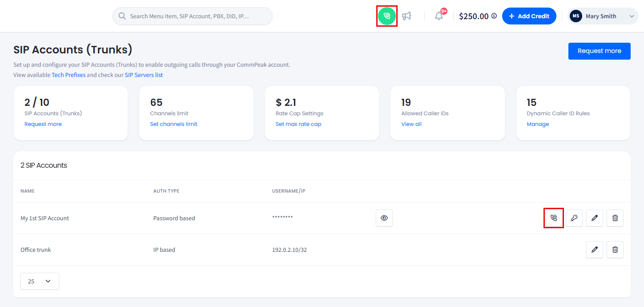Click Manage under Dynamic Caller ID Rules
This screenshot has width=644, height=307.
(x=538, y=124)
